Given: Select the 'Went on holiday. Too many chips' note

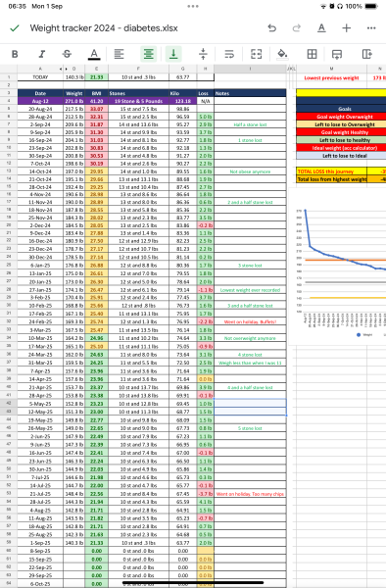Looking at the screenshot, I should (x=250, y=494).
